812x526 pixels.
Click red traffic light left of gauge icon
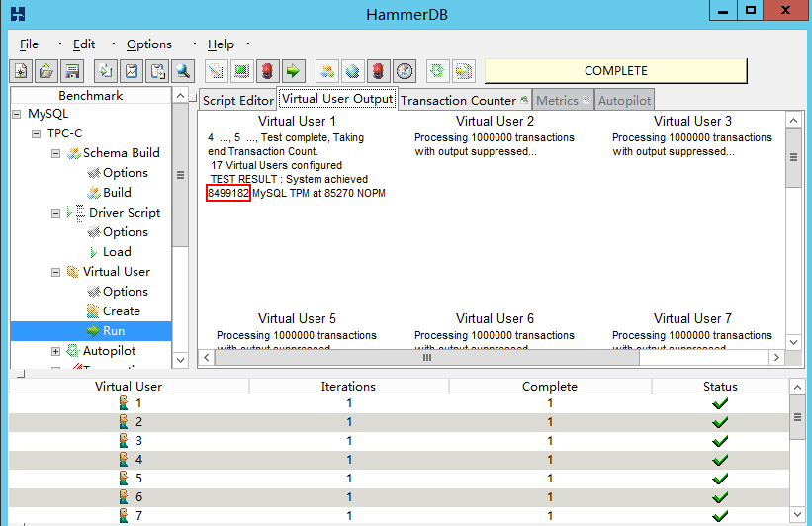point(378,71)
